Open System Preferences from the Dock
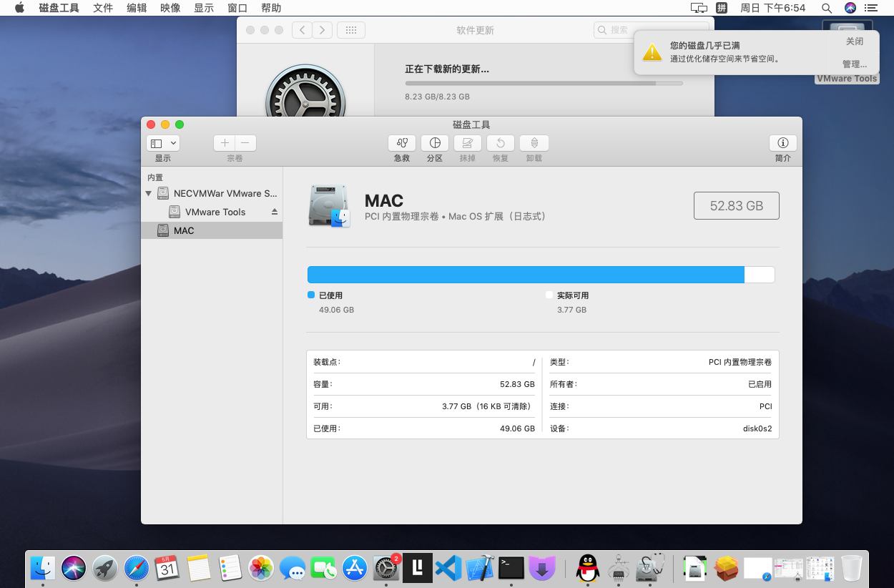 click(386, 568)
